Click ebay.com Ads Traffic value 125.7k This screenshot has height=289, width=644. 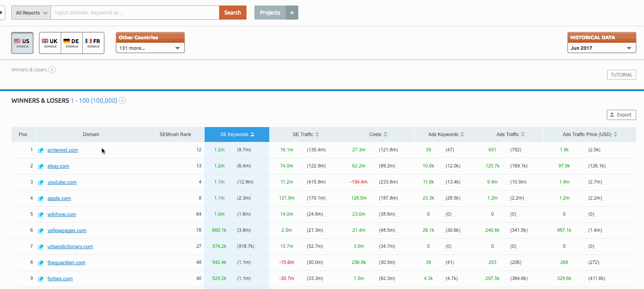click(x=492, y=166)
